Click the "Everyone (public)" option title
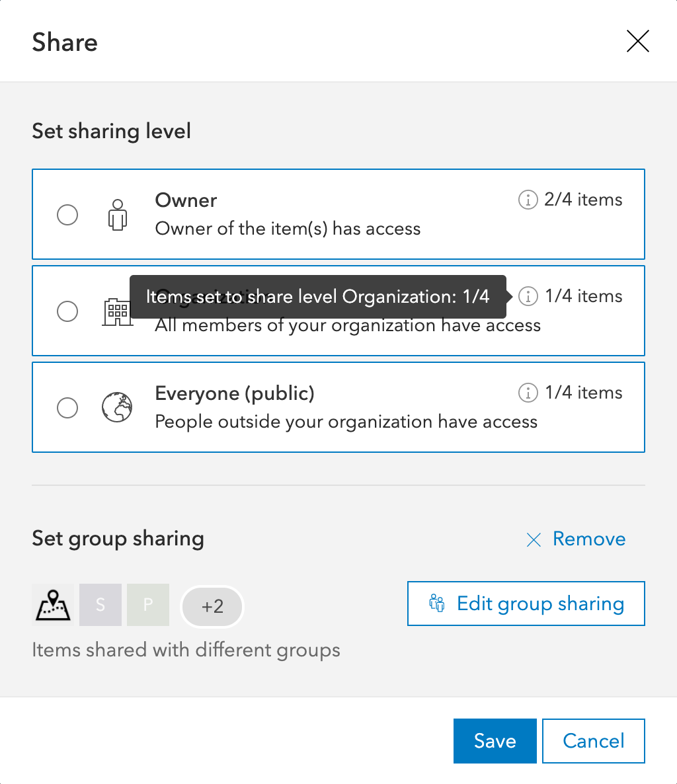 [235, 393]
